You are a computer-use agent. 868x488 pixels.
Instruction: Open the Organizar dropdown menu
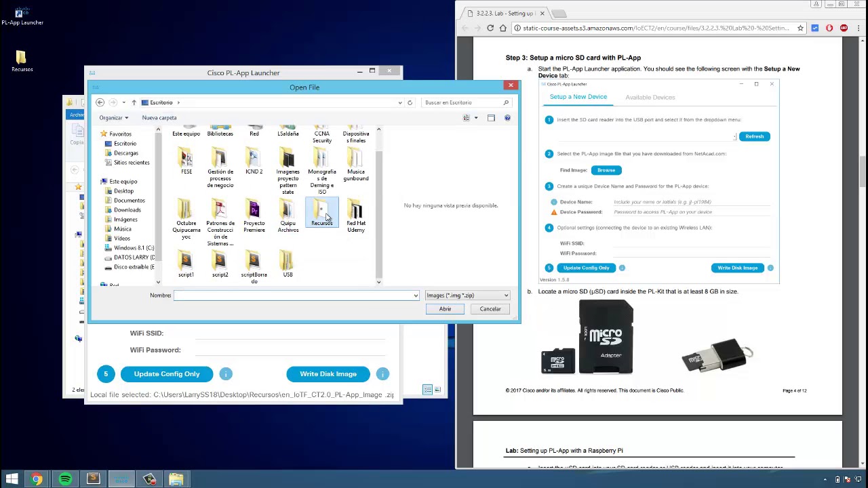tap(113, 118)
